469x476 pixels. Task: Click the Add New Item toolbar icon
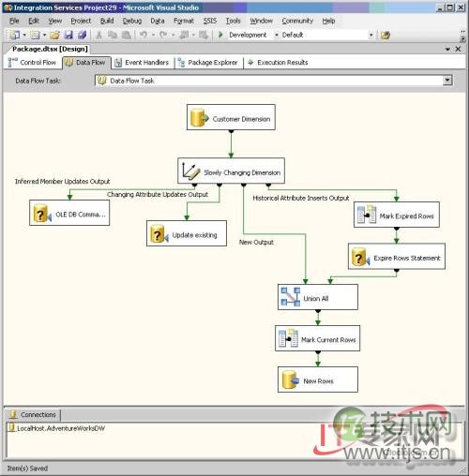[35, 35]
